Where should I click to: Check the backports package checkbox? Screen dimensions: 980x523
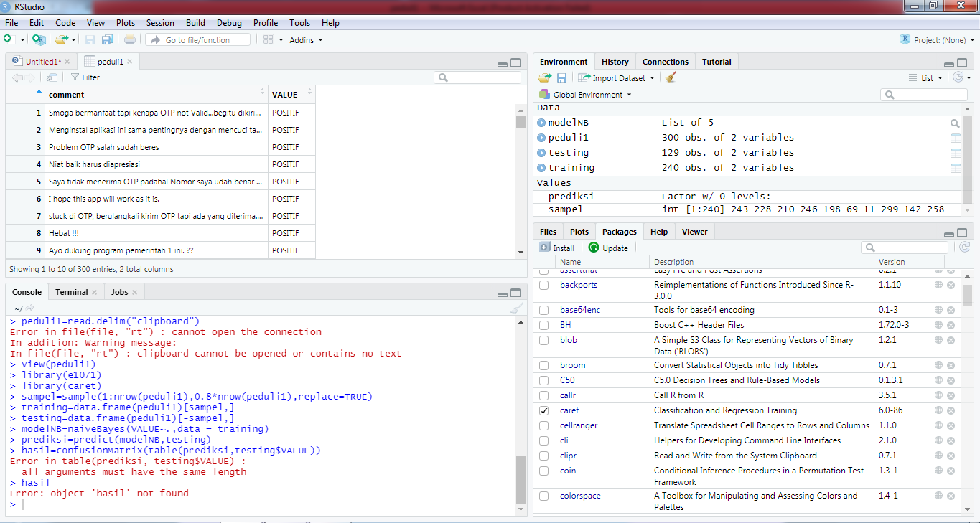click(544, 285)
